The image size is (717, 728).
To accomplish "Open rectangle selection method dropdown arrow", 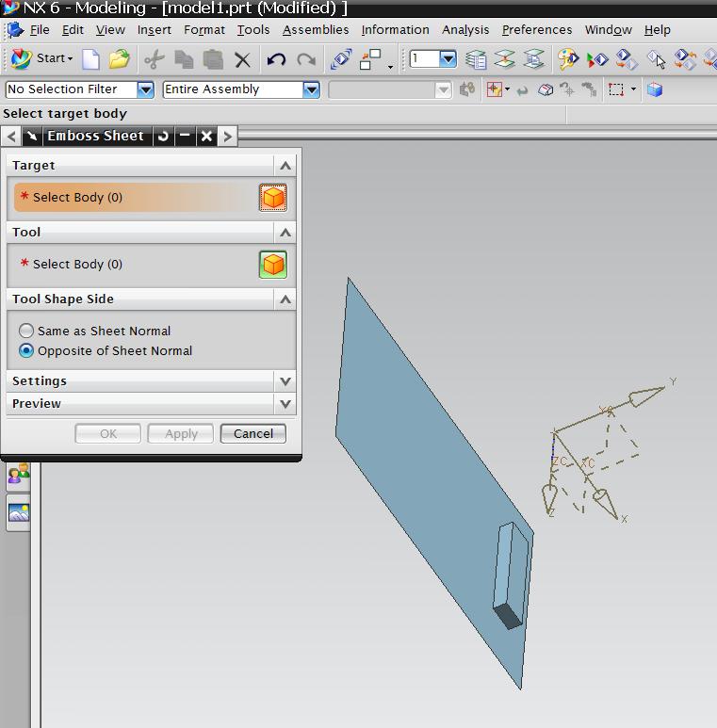I will (x=633, y=89).
